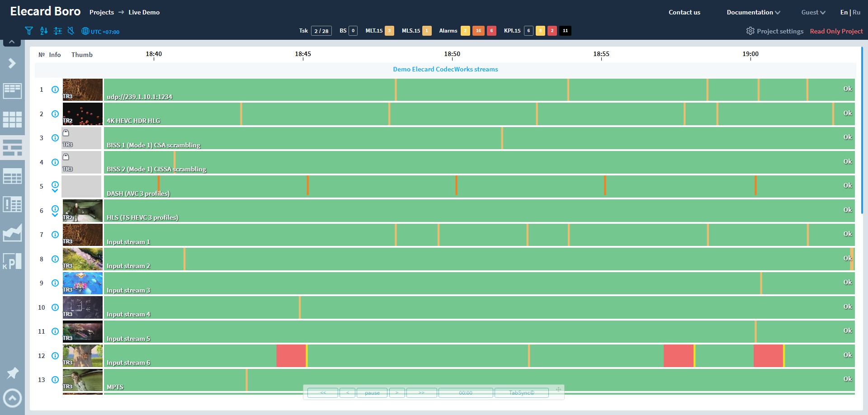Open the table list view in sidebar

pyautogui.click(x=12, y=176)
